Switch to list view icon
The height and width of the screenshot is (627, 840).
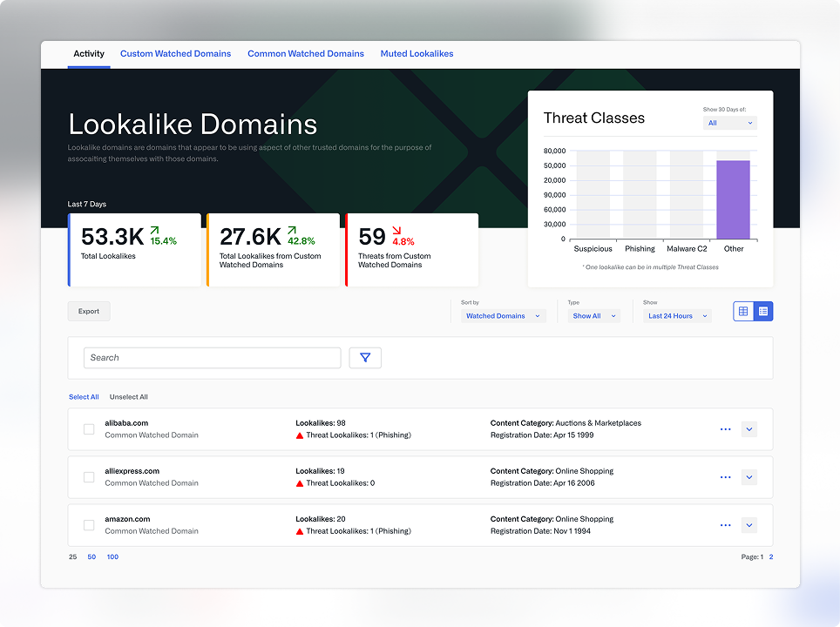pyautogui.click(x=763, y=311)
